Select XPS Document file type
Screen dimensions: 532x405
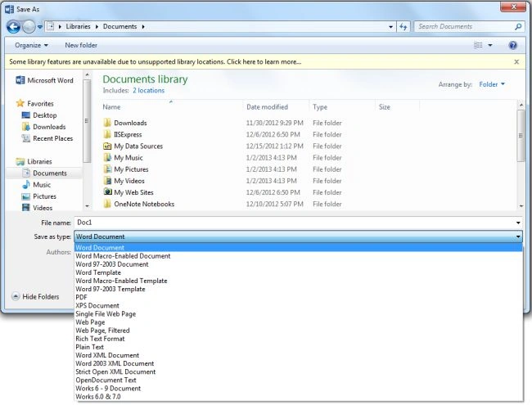click(298, 306)
